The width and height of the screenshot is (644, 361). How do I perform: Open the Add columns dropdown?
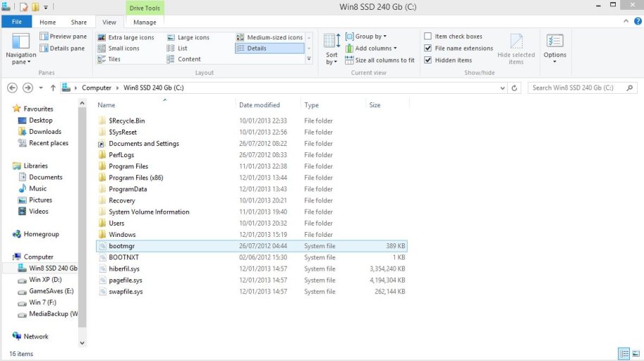(371, 48)
